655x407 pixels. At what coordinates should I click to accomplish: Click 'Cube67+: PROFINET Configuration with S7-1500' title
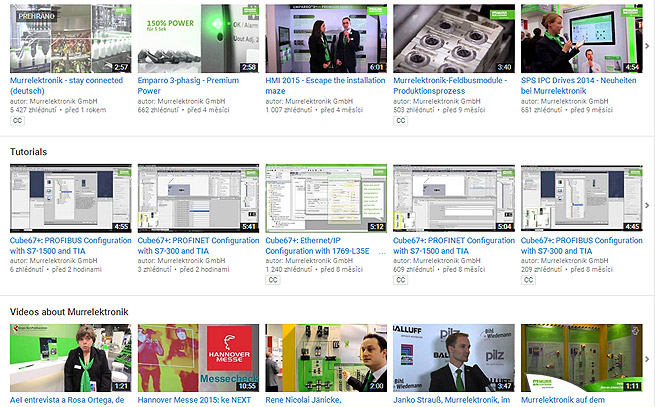point(454,246)
